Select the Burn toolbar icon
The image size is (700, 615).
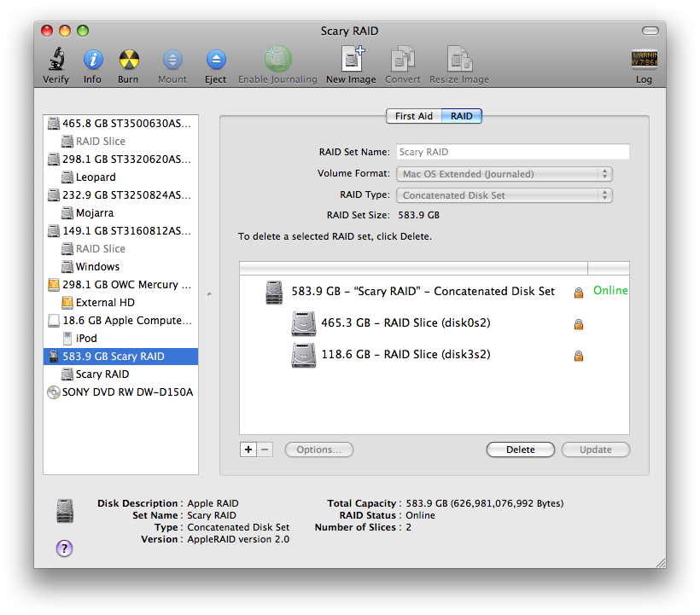(129, 60)
